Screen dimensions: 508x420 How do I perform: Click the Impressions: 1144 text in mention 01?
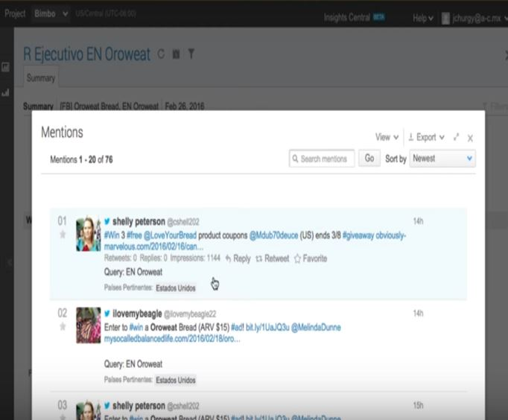[x=195, y=258]
